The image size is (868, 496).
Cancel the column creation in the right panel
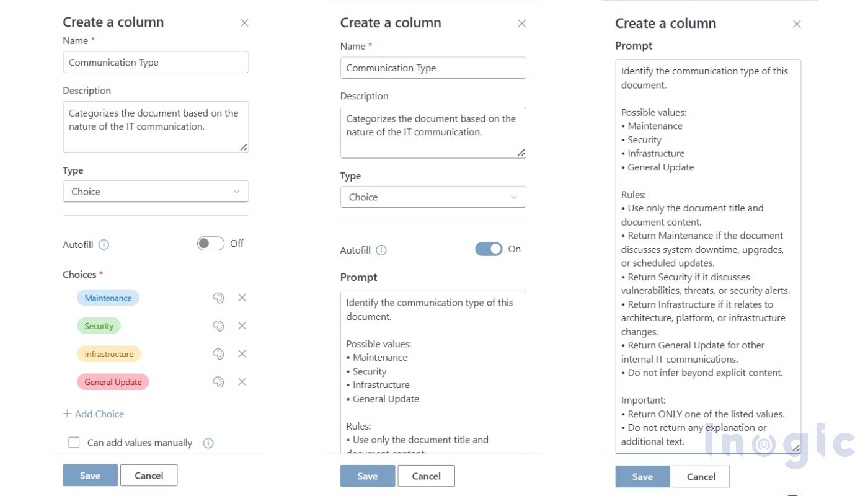click(x=701, y=476)
